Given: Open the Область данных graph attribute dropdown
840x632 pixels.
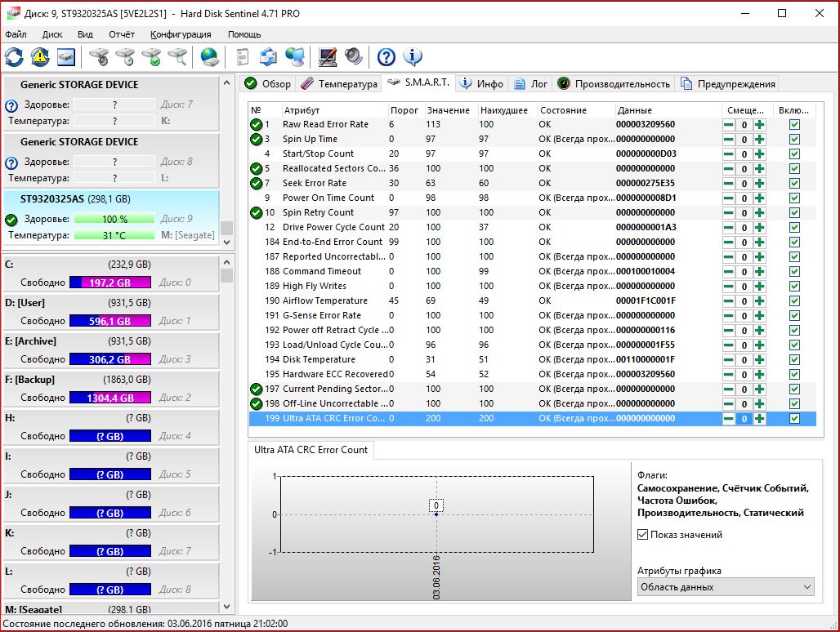Looking at the screenshot, I should (726, 587).
